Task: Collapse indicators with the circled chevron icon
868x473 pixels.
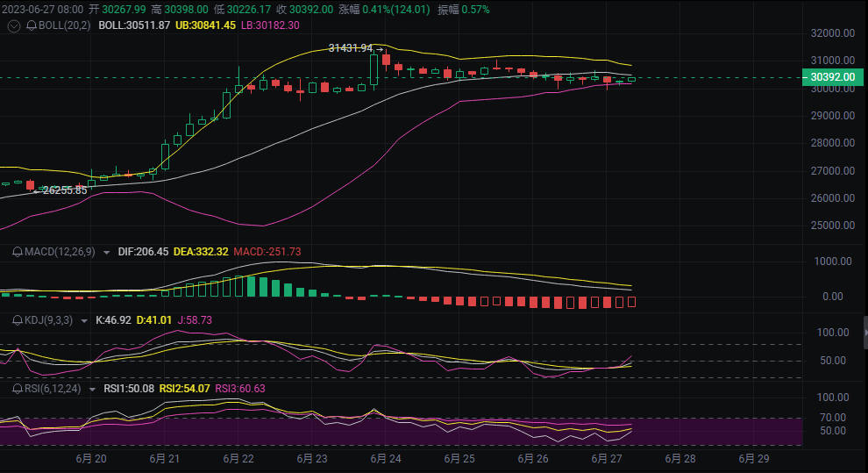Action: (14, 26)
